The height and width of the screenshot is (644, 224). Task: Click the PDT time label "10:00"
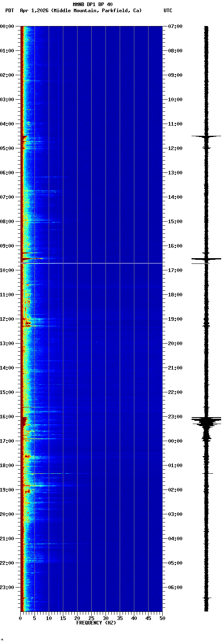(6, 270)
